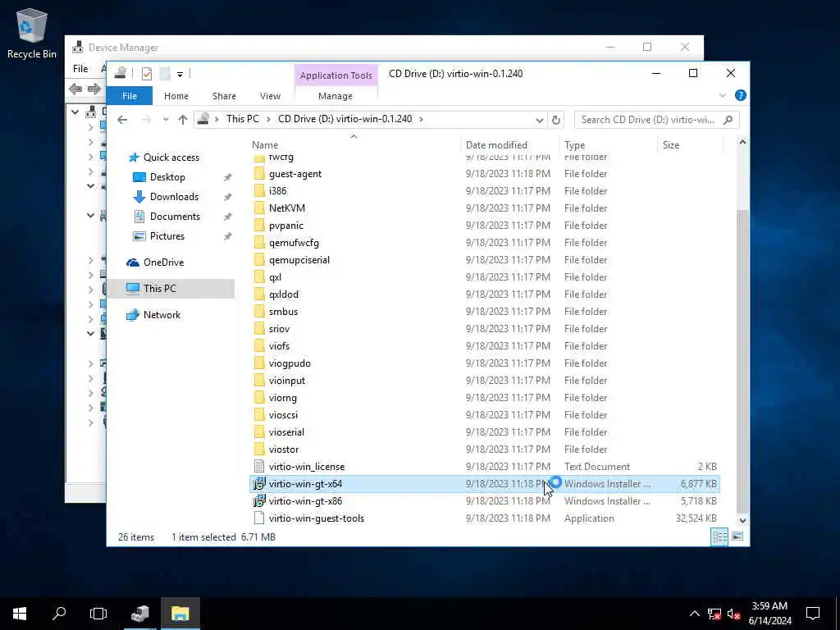Go up one level with Up arrow
The height and width of the screenshot is (630, 840).
183,120
